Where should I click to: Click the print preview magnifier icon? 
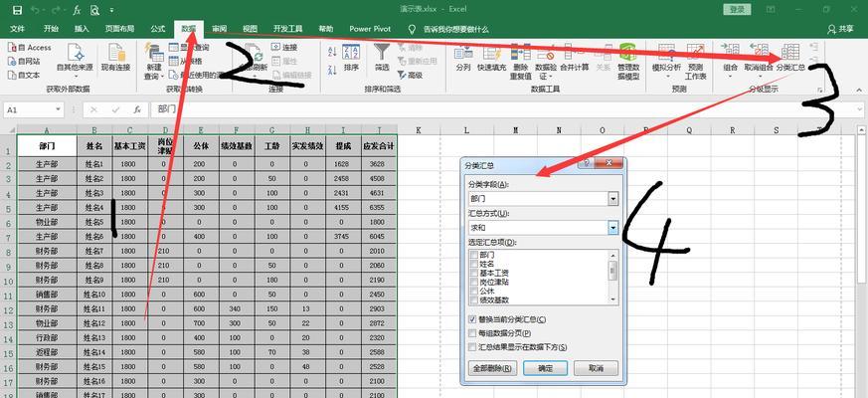point(95,10)
